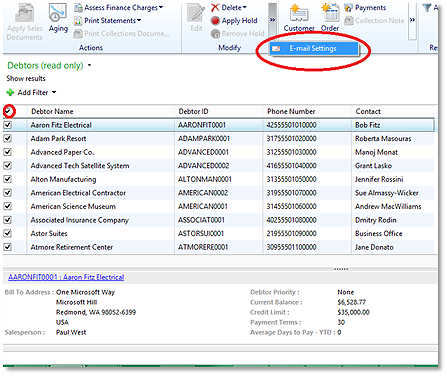The width and height of the screenshot is (447, 376).
Task: Expand overflow arrows beside Collection Note
Action: 412,20
